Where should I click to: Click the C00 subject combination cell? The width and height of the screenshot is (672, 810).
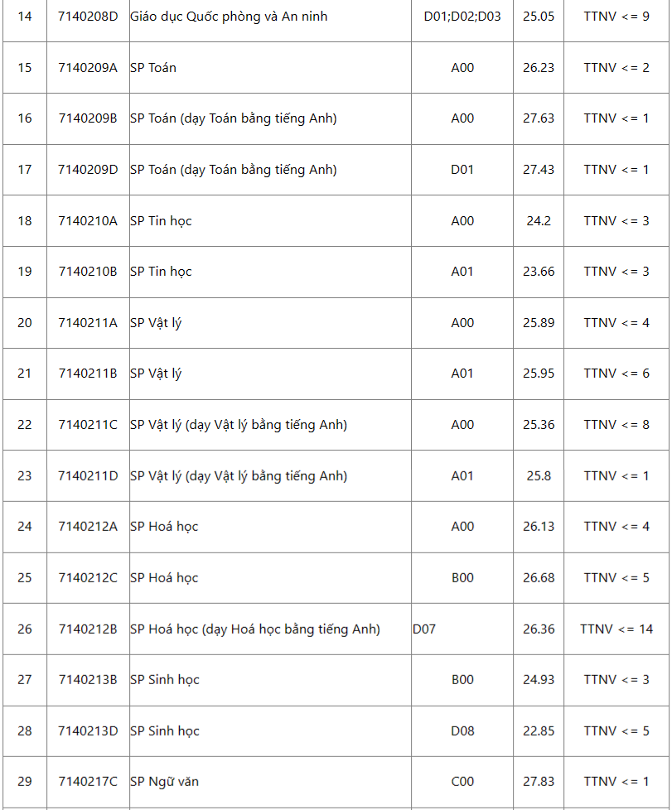(462, 782)
